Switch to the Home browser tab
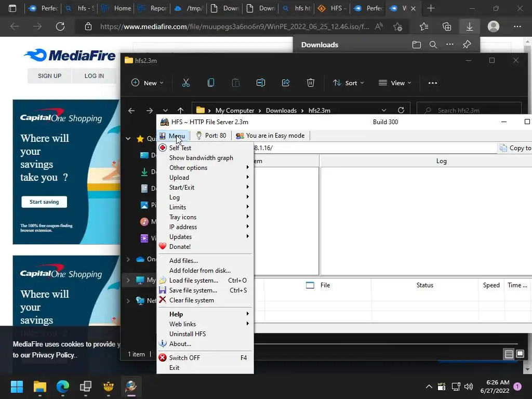Viewport: 532px width, 399px height. pos(116,8)
